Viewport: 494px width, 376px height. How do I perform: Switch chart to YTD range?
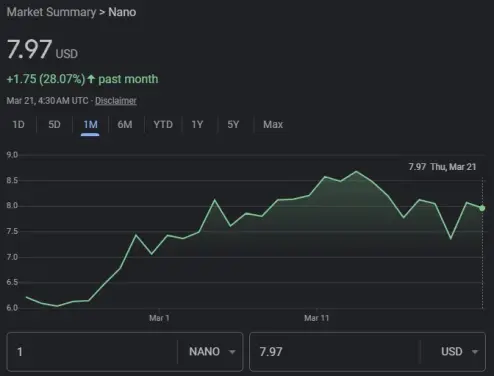tap(163, 125)
